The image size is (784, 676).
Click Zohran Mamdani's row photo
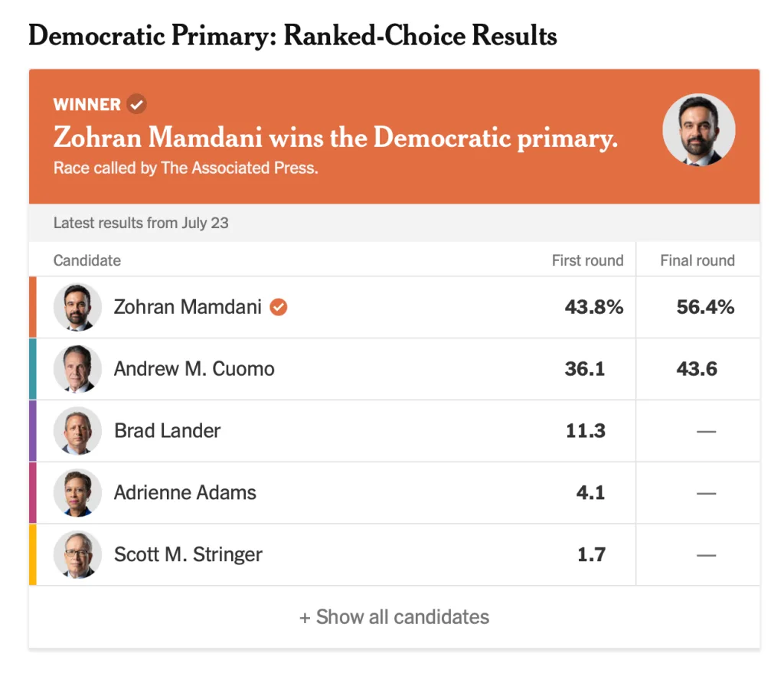[77, 307]
